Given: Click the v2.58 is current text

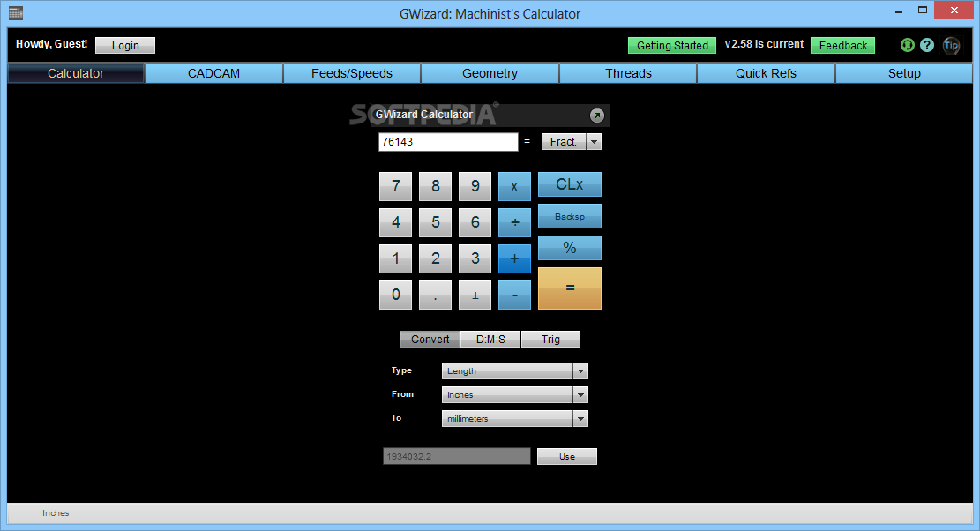Looking at the screenshot, I should pos(764,44).
